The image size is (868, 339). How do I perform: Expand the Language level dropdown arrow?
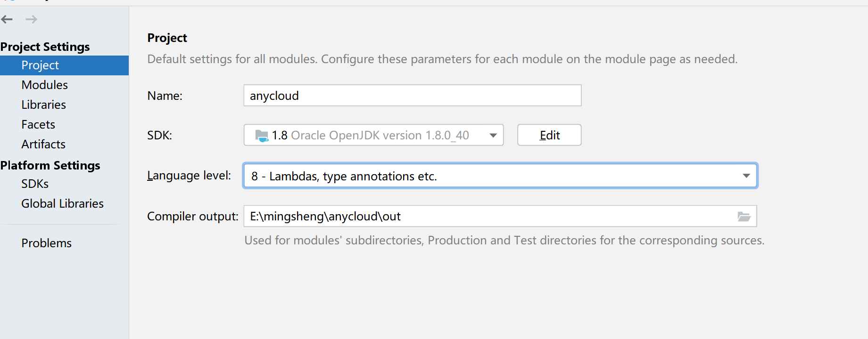746,176
